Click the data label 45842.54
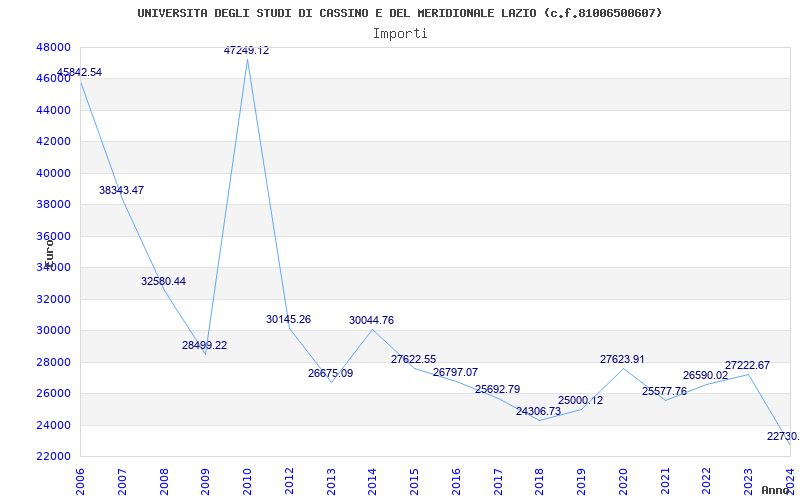800x500 pixels. [x=80, y=72]
